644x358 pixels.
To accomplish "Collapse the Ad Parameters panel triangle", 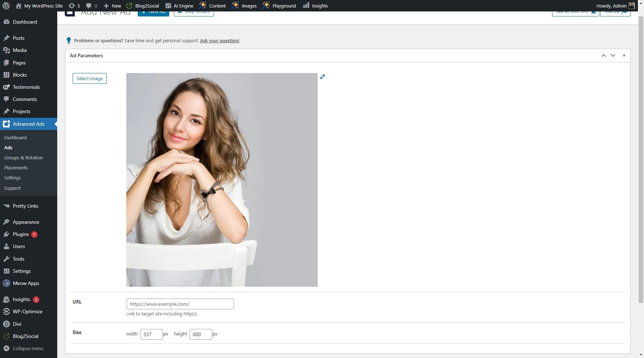I will click(x=624, y=55).
